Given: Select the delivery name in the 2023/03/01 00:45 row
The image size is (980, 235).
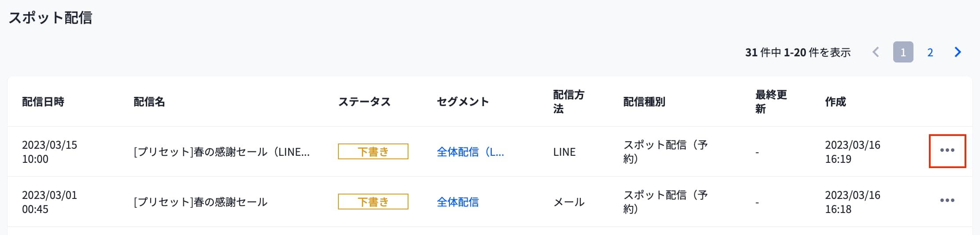Looking at the screenshot, I should pos(200,202).
